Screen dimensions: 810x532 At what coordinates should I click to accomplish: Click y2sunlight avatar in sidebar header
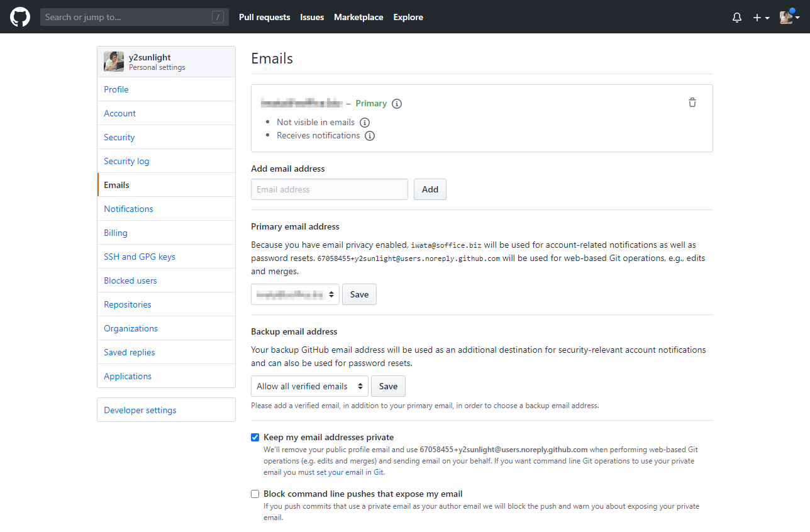[x=114, y=62]
